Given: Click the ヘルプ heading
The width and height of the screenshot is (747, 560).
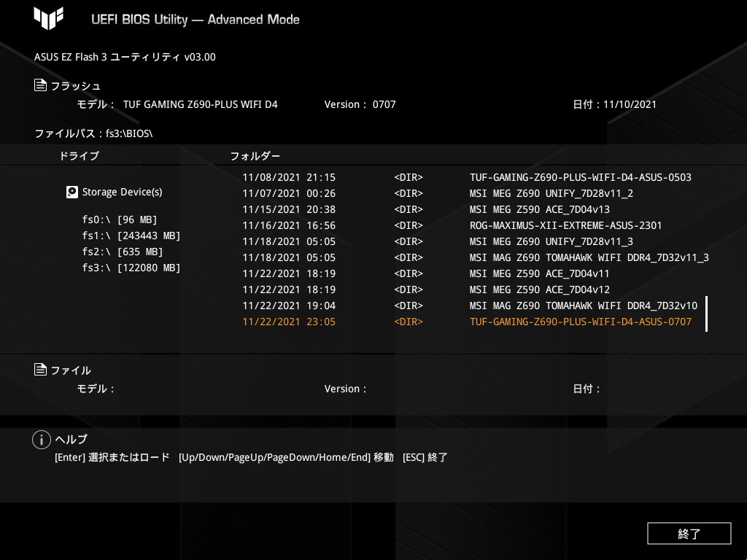Looking at the screenshot, I should tap(71, 439).
